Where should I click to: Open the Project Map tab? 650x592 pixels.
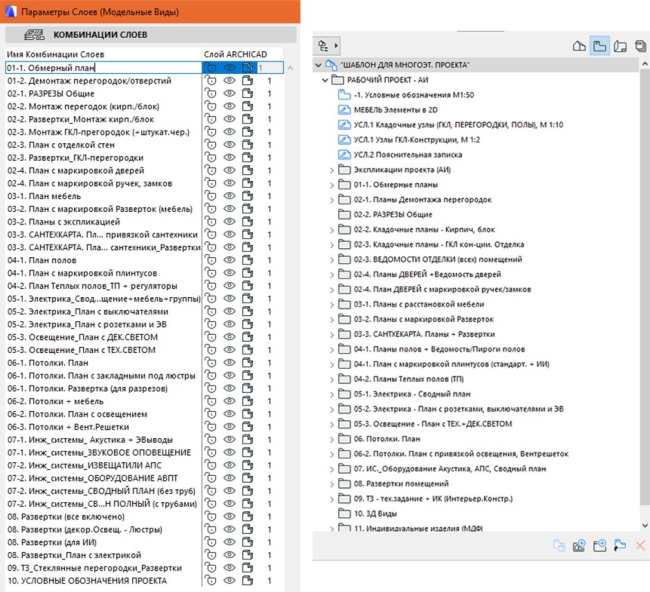579,46
